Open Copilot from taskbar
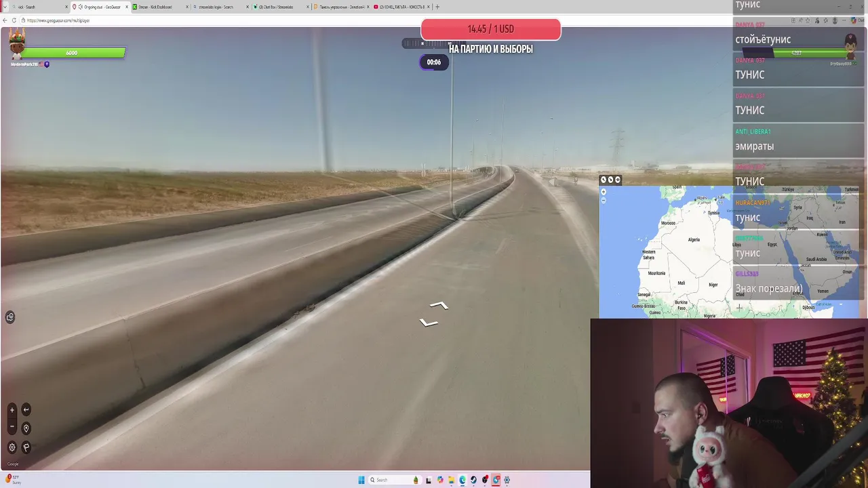The width and height of the screenshot is (868, 488). click(440, 480)
